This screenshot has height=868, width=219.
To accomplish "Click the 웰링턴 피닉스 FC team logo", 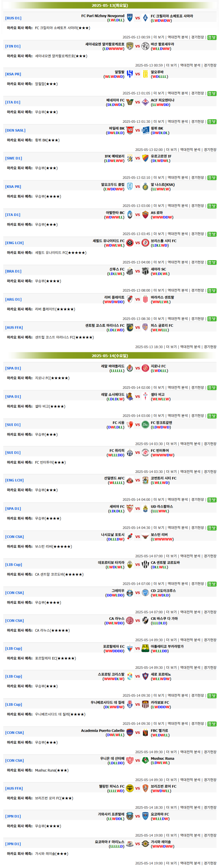I will pyautogui.click(x=130, y=788).
